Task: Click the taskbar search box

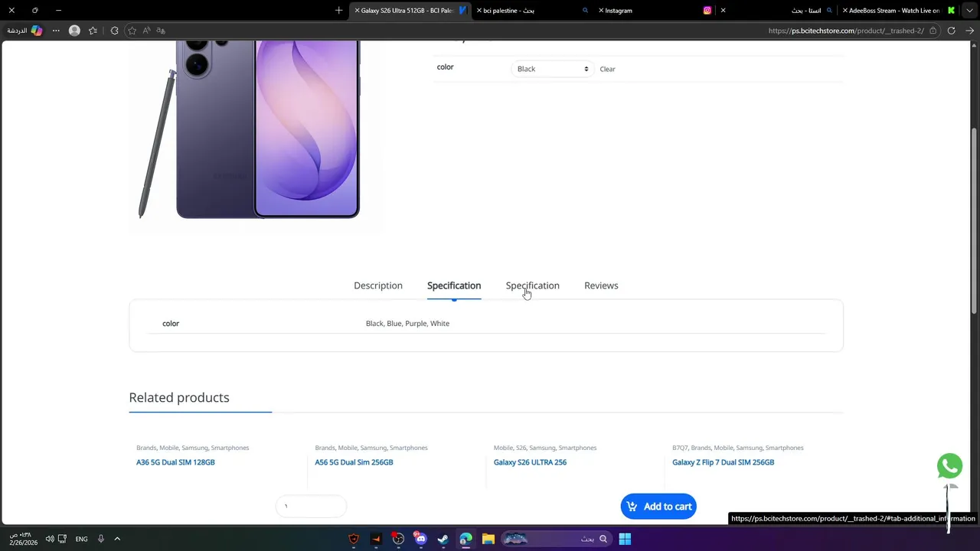Action: click(557, 539)
